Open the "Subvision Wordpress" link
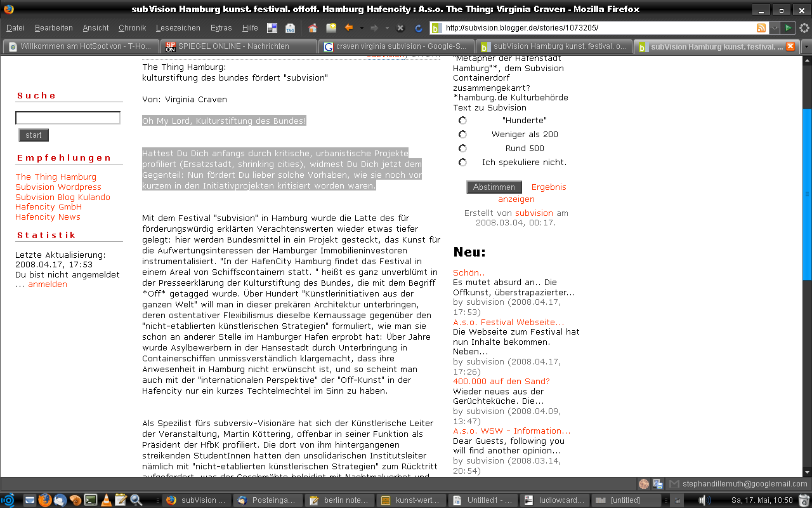The height and width of the screenshot is (508, 812). (x=58, y=187)
